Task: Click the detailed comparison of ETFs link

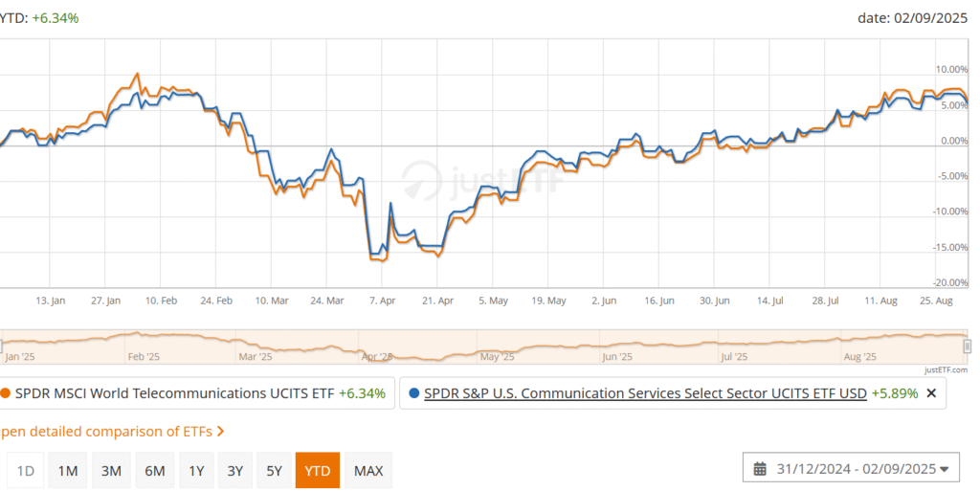Action: tap(111, 431)
